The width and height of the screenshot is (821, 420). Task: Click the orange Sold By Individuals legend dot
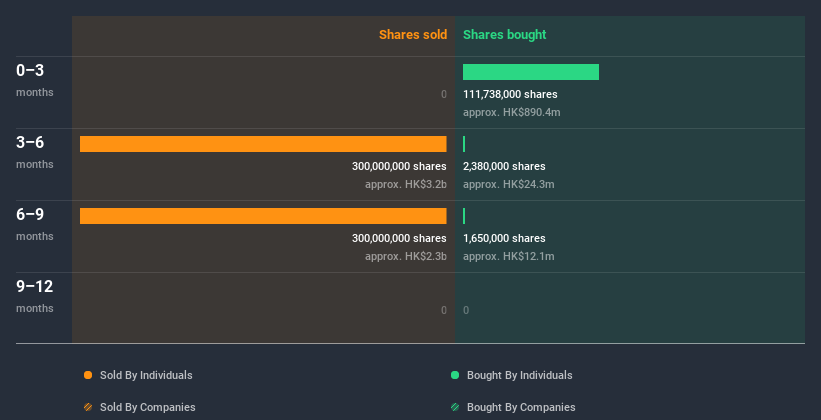[88, 375]
